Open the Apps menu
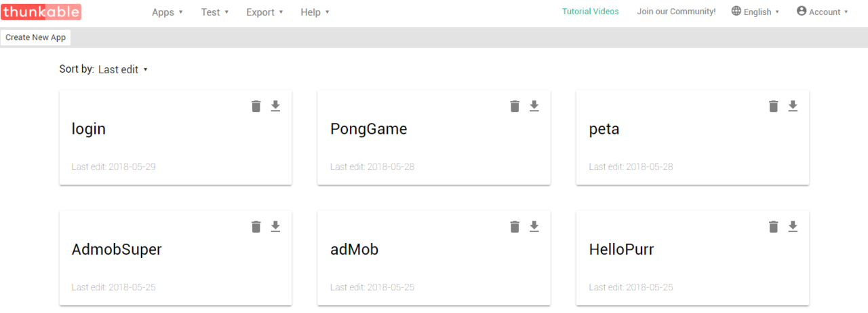The width and height of the screenshot is (868, 313). point(167,12)
